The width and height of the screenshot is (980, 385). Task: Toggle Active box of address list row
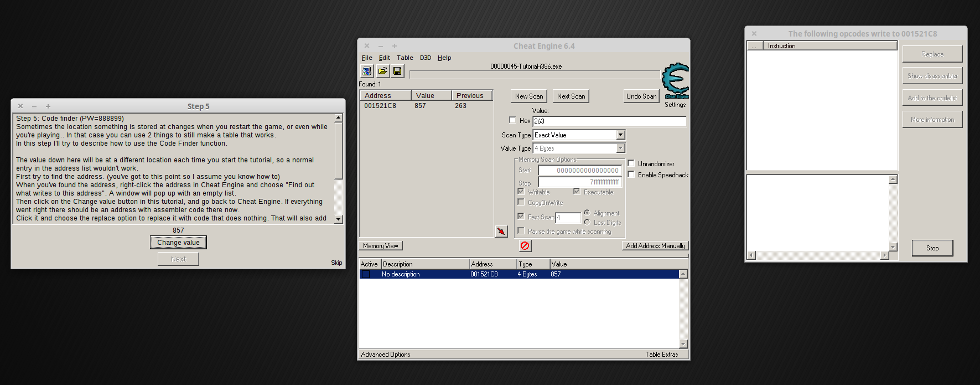coord(366,274)
